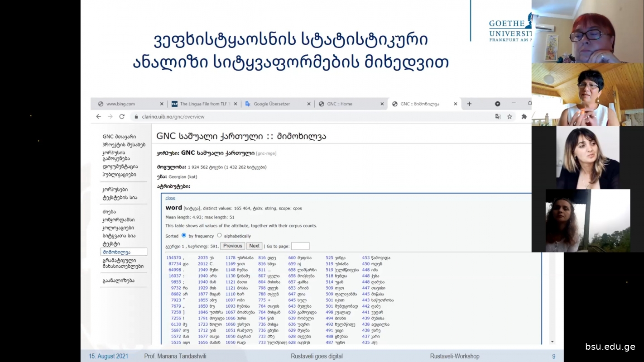Open the Chrome profile dropdown circle icon
Viewport: 644px width, 362px height.
click(x=497, y=104)
